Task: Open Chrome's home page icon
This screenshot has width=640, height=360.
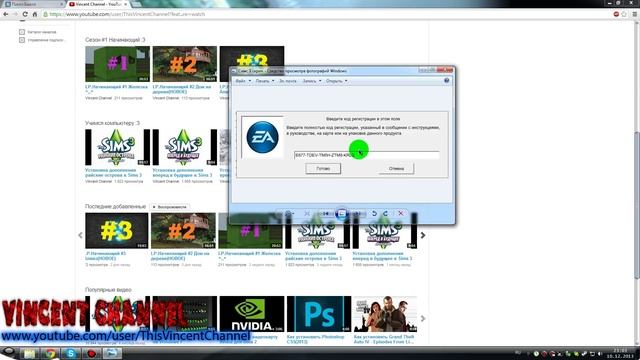Action: tap(35, 14)
